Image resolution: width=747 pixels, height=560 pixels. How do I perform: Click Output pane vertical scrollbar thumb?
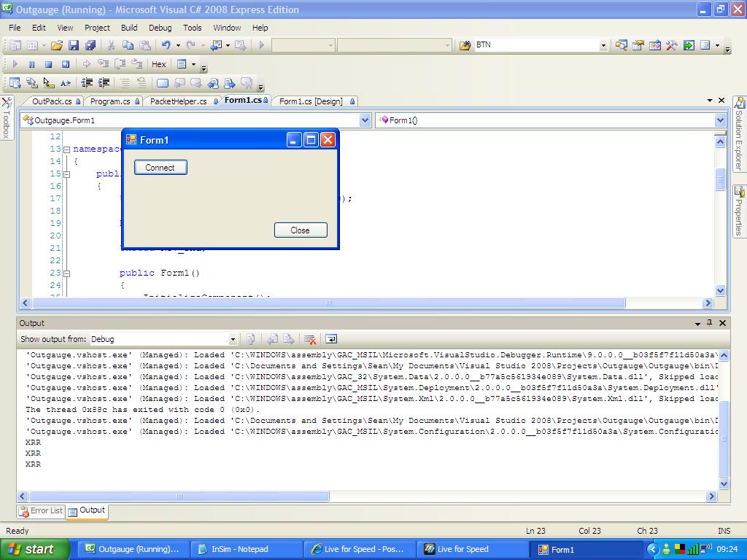(724, 438)
